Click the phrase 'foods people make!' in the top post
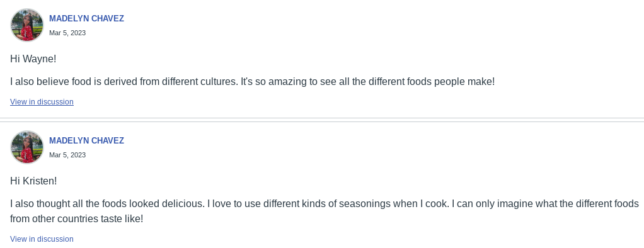The image size is (644, 248). pyautogui.click(x=451, y=81)
